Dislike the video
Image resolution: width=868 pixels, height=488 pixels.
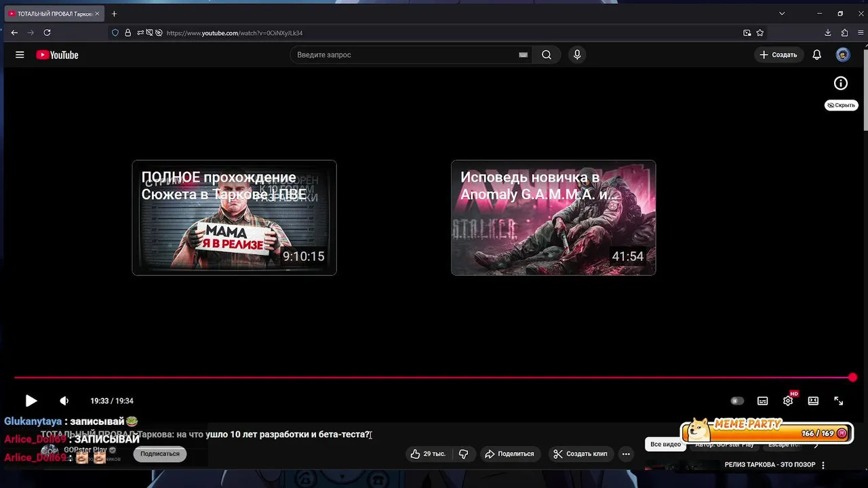(x=464, y=453)
